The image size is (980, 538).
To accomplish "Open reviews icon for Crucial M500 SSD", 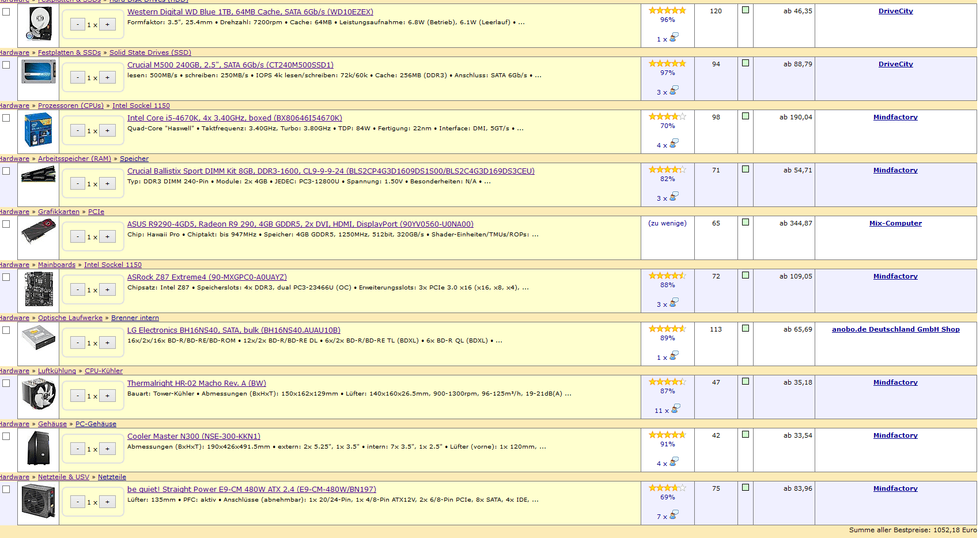I will coord(674,91).
